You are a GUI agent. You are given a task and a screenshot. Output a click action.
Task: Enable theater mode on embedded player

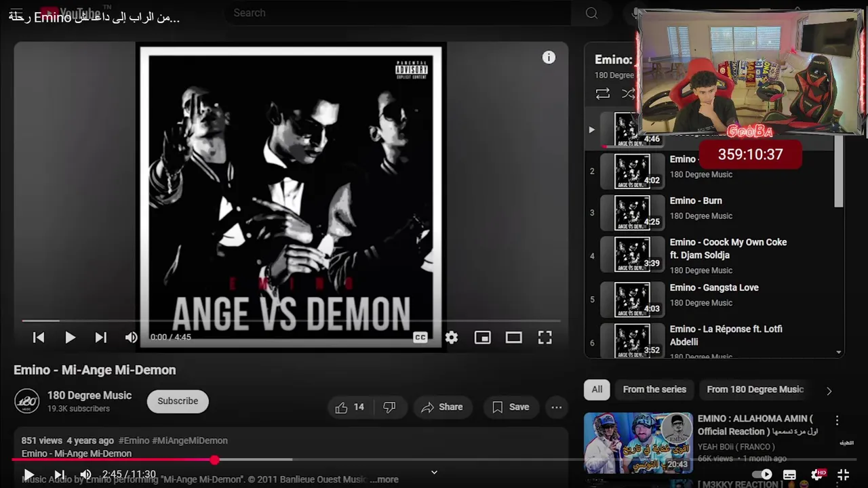coord(513,338)
